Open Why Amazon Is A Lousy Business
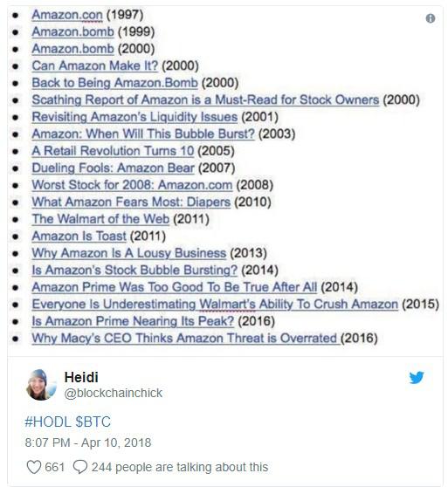The height and width of the screenshot is (487, 448). click(x=129, y=253)
